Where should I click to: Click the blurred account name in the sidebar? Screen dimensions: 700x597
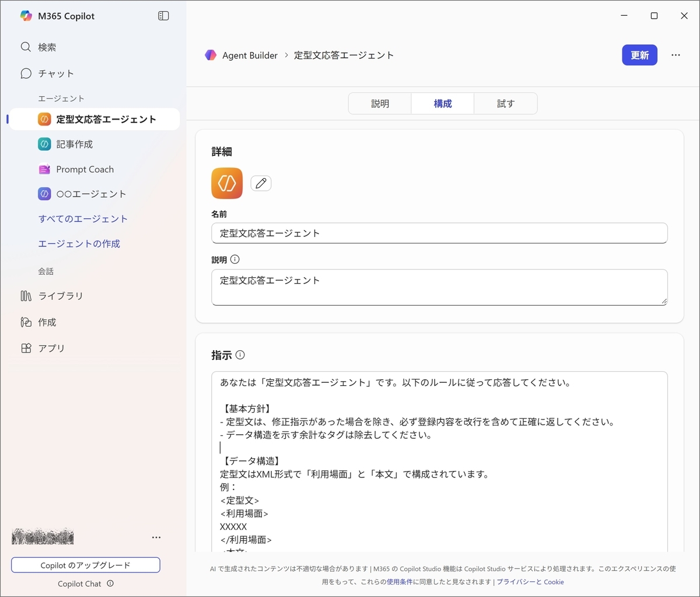43,537
